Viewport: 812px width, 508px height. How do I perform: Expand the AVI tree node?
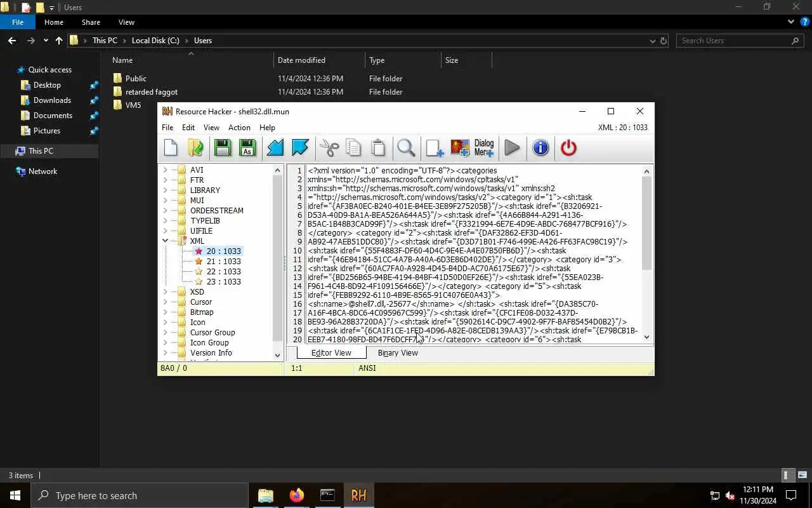click(x=166, y=170)
